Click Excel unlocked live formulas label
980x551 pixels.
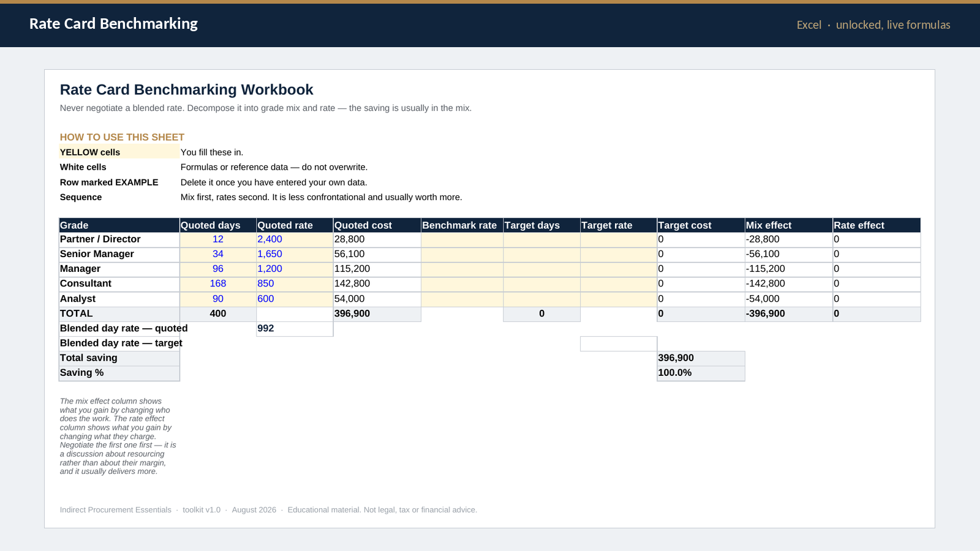click(x=873, y=25)
